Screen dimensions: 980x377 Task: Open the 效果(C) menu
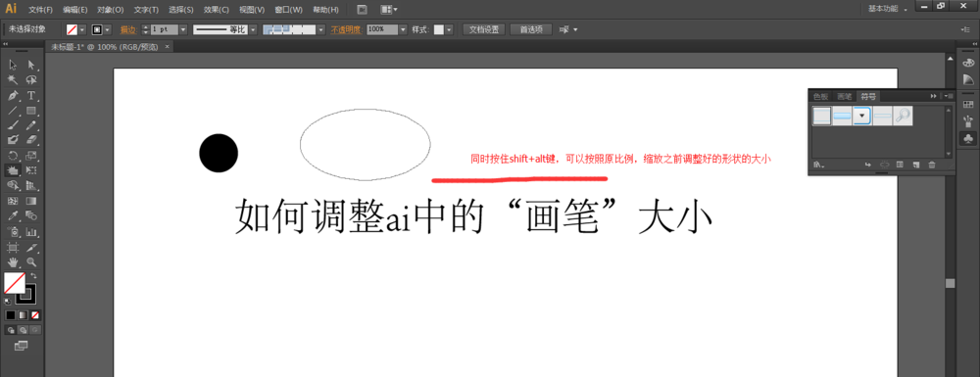pos(217,10)
